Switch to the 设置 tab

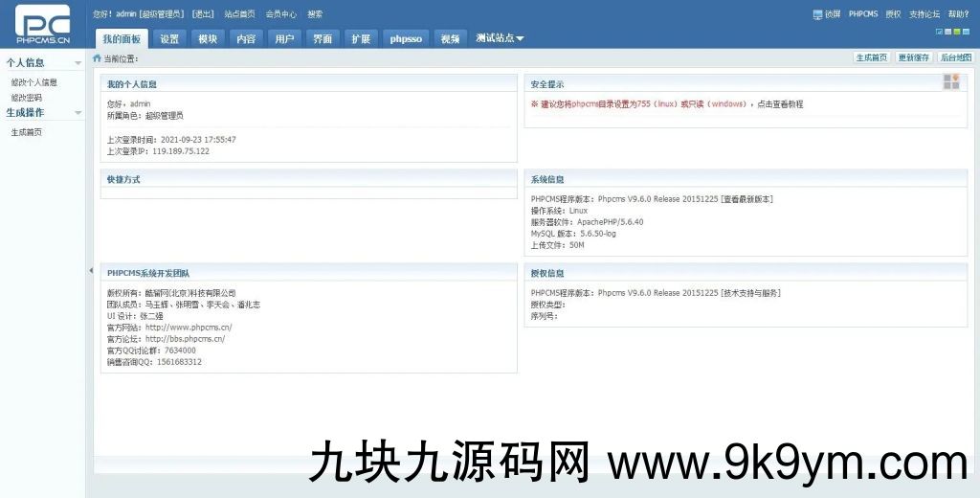(x=169, y=39)
